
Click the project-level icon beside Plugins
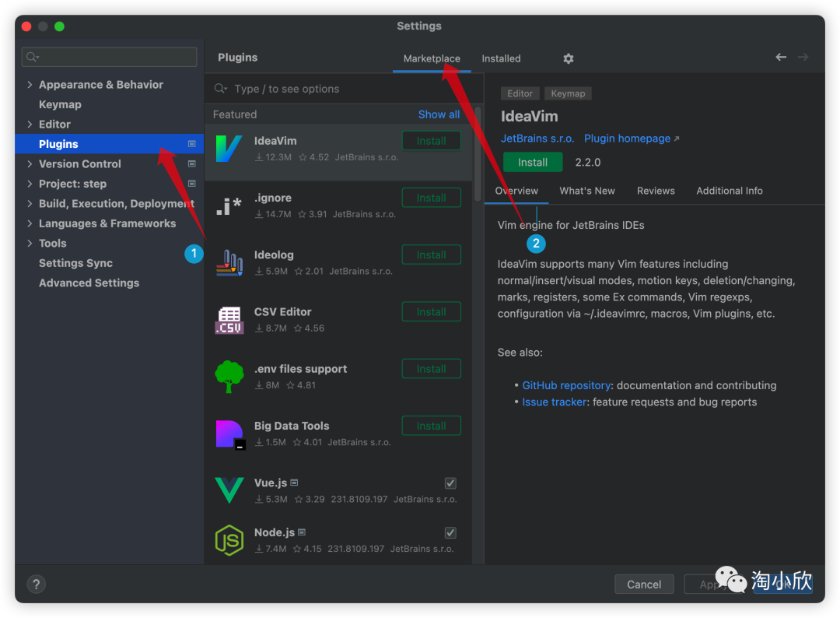(192, 144)
